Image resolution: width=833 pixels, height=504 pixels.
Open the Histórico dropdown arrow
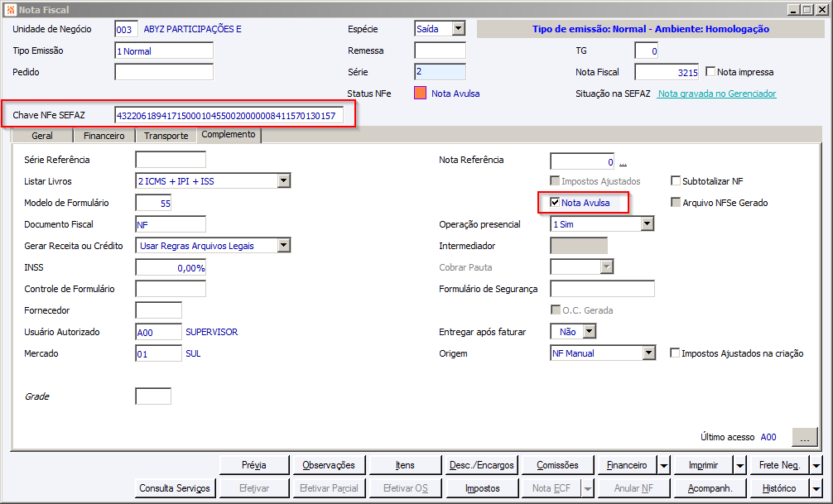pos(816,488)
